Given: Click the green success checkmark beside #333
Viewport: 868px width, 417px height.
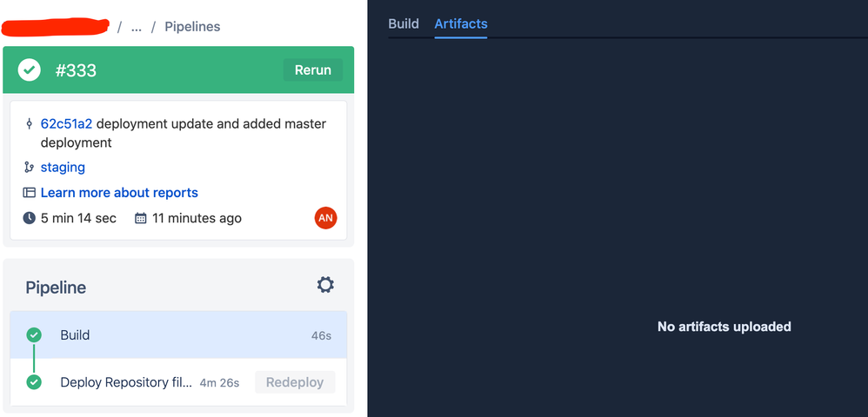Looking at the screenshot, I should click(30, 70).
